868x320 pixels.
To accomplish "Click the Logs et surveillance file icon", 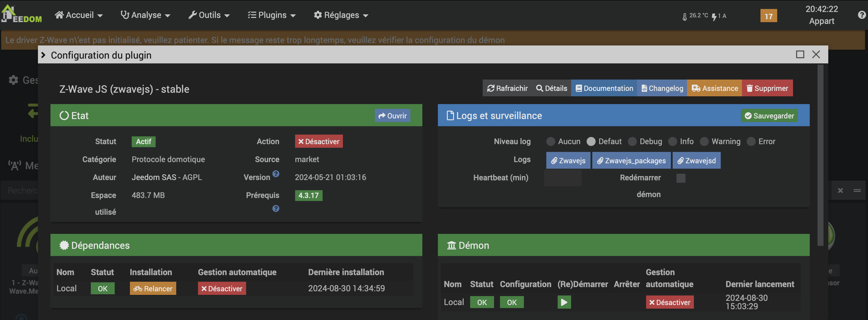I will (x=450, y=115).
